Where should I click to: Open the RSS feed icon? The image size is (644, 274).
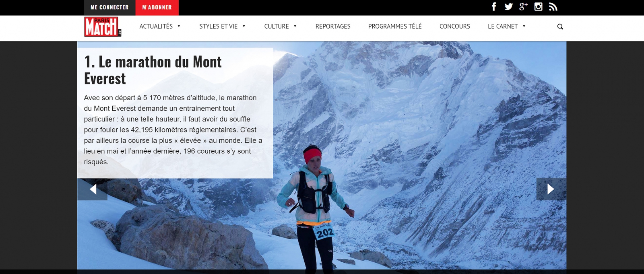(553, 7)
